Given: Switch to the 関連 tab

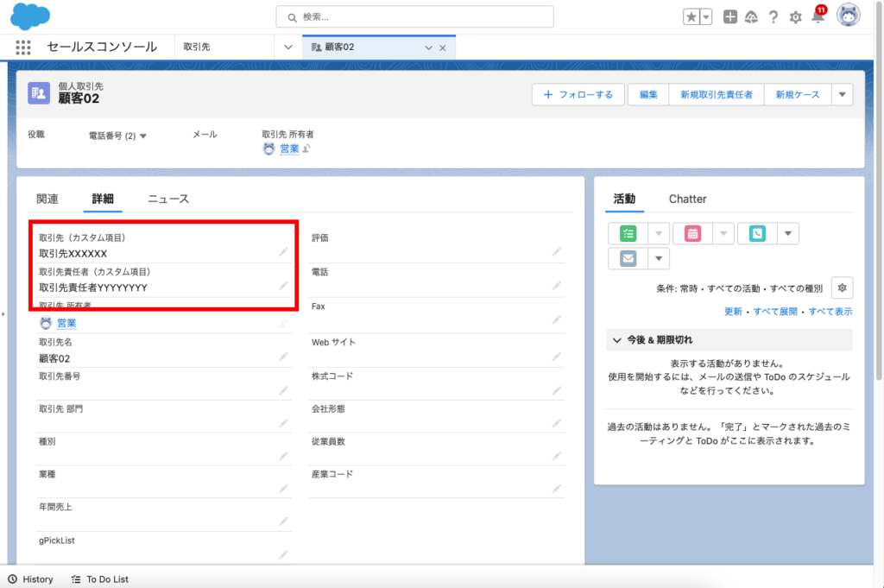Looking at the screenshot, I should tap(47, 199).
